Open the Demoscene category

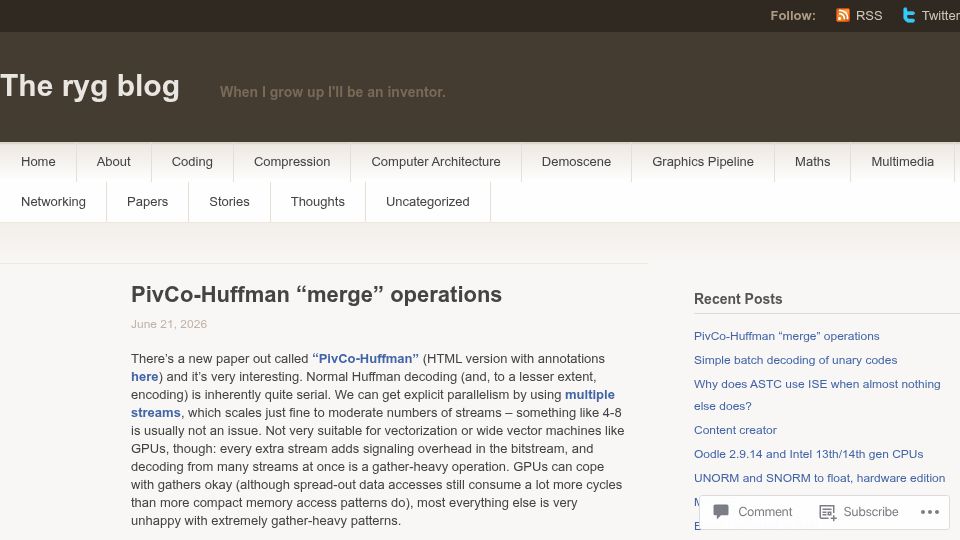point(576,162)
